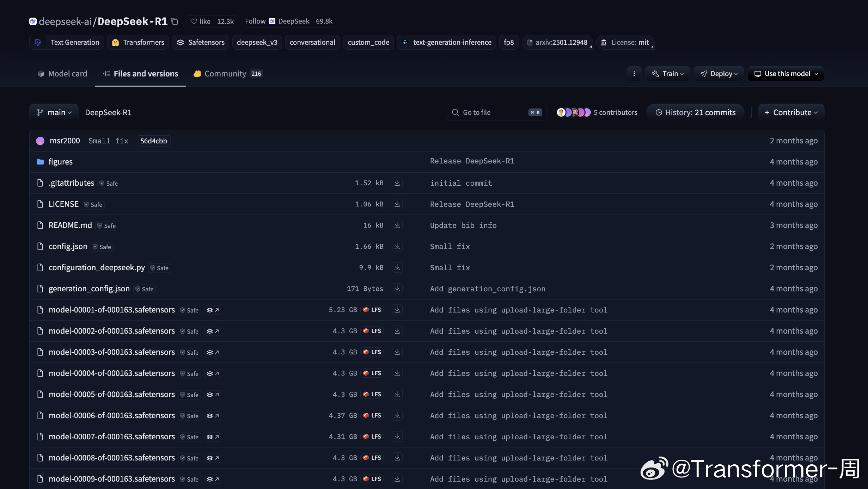Select the text-generation-inference tag

pos(447,42)
